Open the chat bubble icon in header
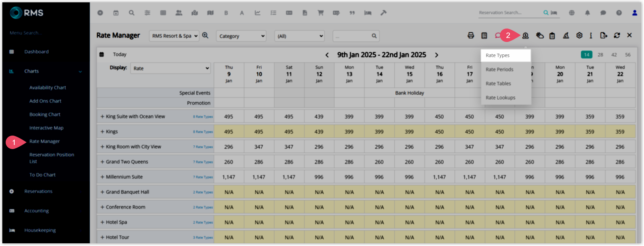Image resolution: width=644 pixels, height=246 pixels. [603, 13]
